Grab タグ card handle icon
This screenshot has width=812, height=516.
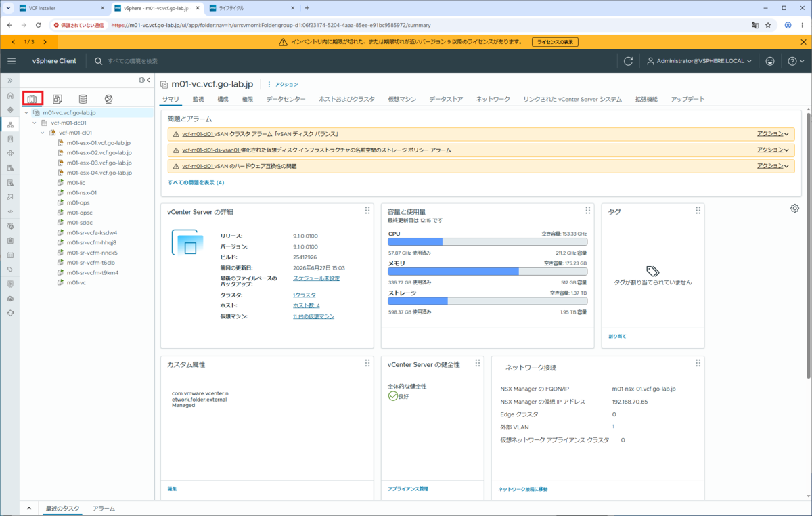coord(698,211)
